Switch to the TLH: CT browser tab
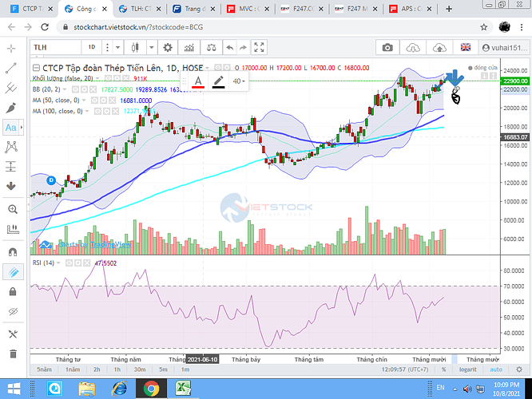Viewport: 532px width, 399px height. pos(140,9)
